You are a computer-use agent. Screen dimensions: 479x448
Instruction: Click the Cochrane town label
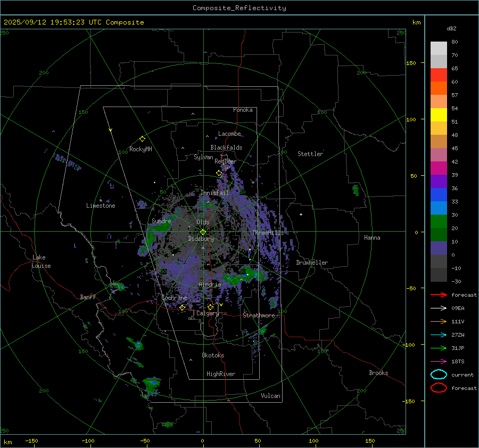click(174, 298)
